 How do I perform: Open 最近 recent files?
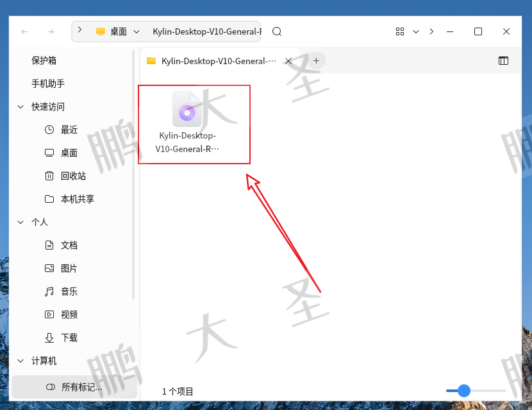(x=69, y=130)
